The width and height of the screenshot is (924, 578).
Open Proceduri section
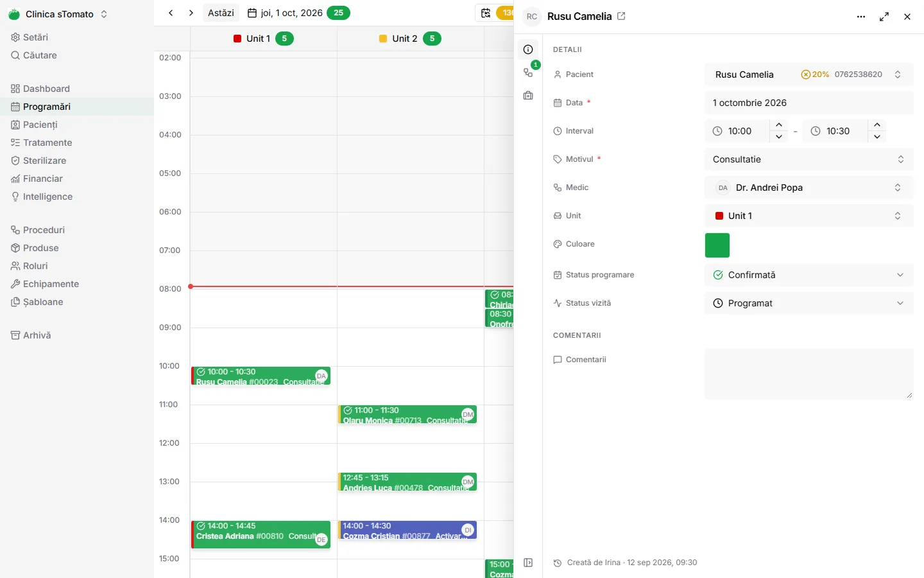tap(77, 230)
